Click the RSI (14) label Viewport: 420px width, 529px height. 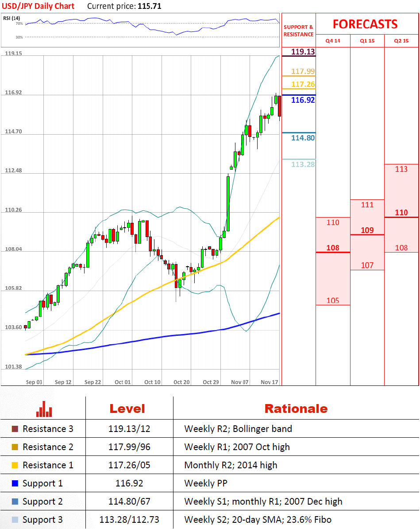(12, 18)
